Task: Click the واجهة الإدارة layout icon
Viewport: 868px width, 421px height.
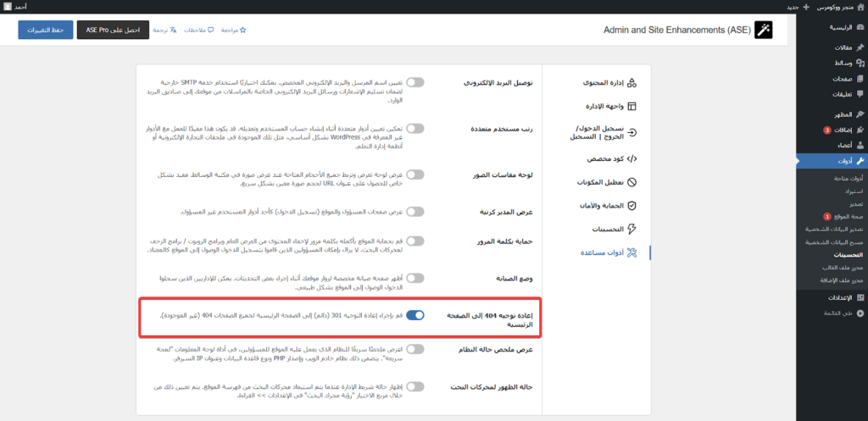Action: coord(632,106)
